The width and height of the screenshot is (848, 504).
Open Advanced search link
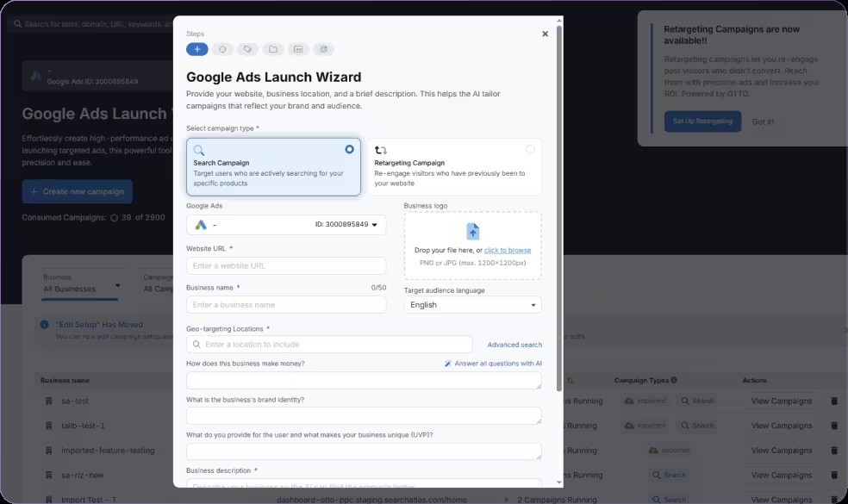click(x=514, y=345)
